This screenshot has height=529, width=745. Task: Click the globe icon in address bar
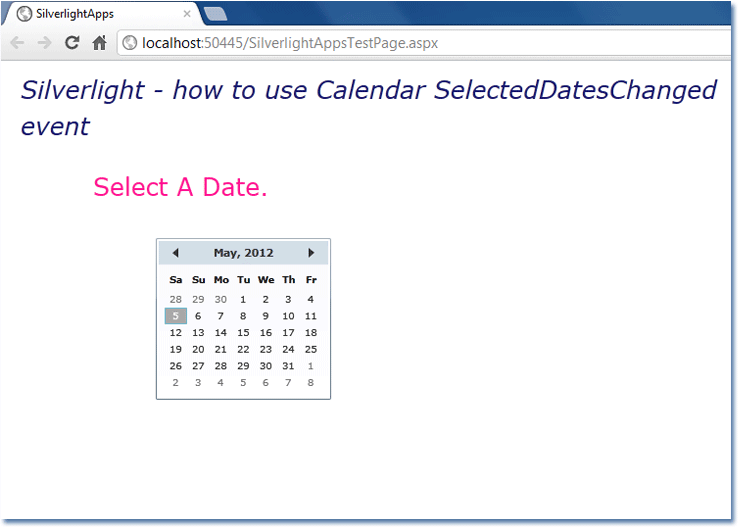click(129, 43)
